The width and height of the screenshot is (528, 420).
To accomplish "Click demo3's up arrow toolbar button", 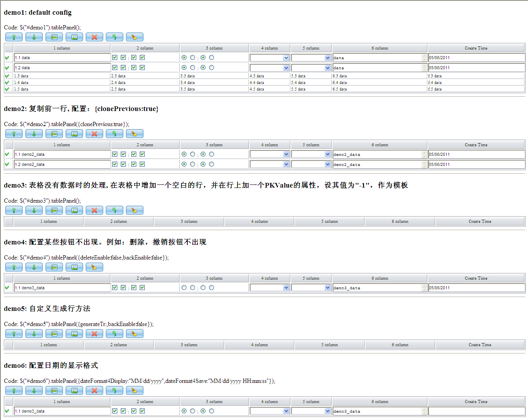I will 14,210.
